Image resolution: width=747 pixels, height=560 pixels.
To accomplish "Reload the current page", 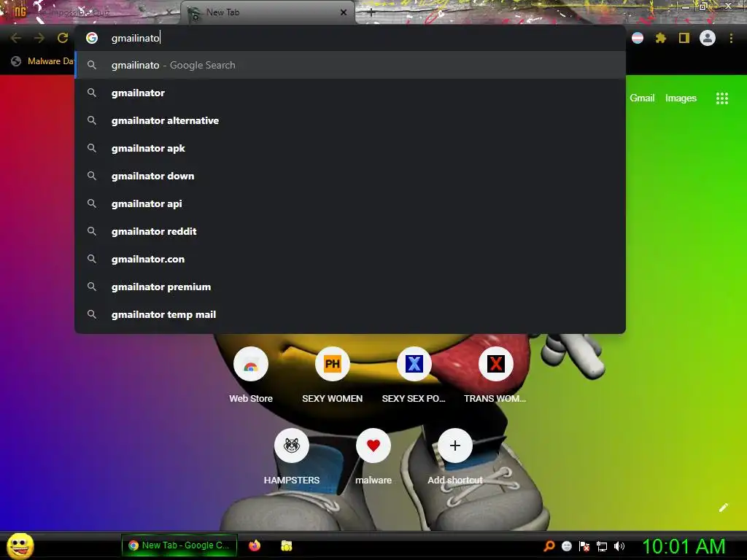I will coord(63,38).
